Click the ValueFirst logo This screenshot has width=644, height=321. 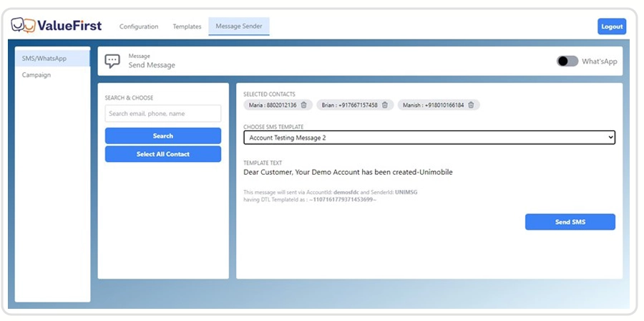tap(57, 26)
